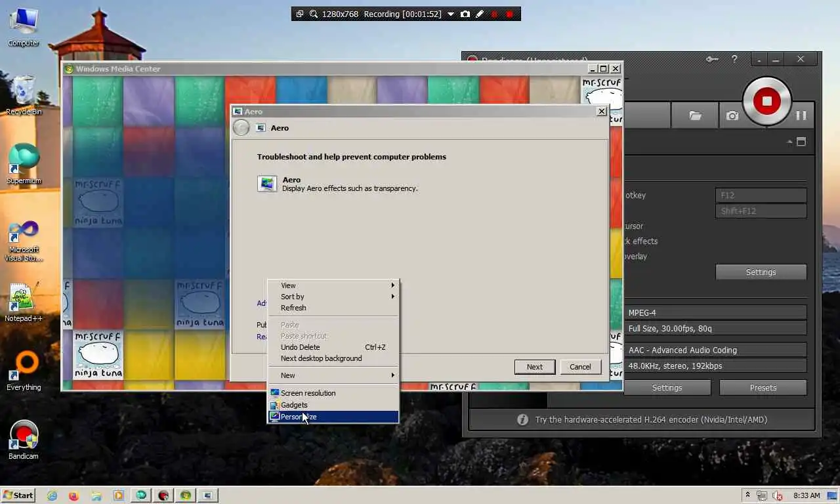840x504 pixels.
Task: Open Firefox from taskbar
Action: [73, 495]
